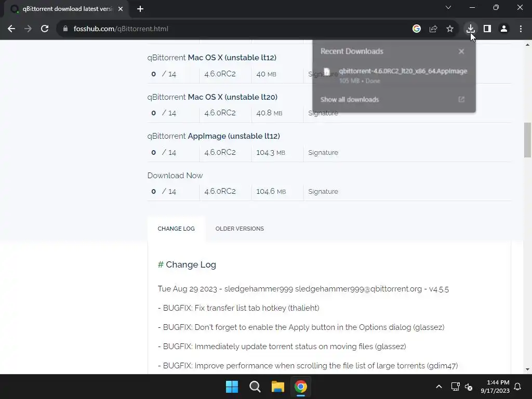Download qBittorrent Mac OS X (unstable lt12)
This screenshot has width=532, height=399.
(x=212, y=58)
